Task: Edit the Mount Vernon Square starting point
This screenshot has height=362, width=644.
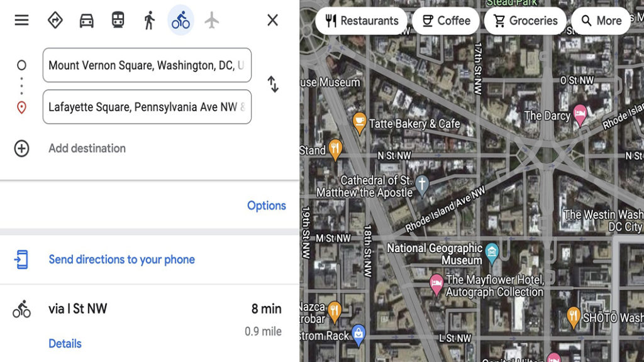Action: click(147, 65)
